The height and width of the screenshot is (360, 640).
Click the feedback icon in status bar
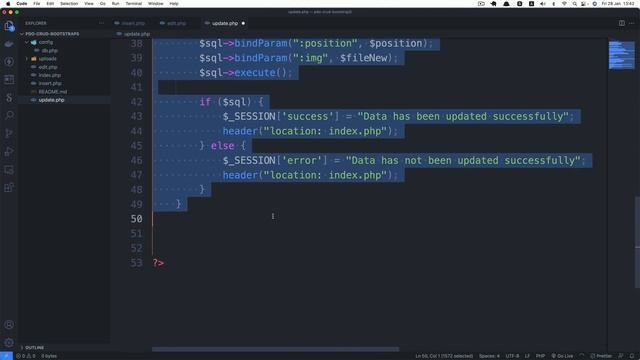point(621,356)
